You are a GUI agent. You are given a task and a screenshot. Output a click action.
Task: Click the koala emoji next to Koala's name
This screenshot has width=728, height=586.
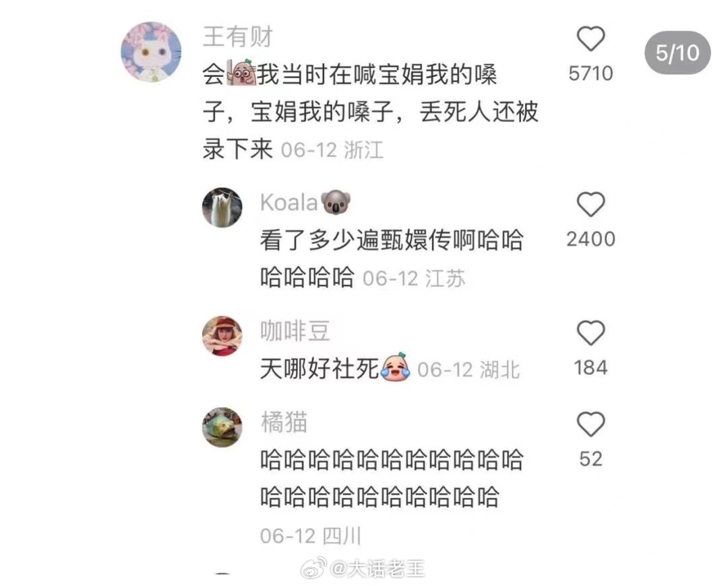tap(336, 202)
